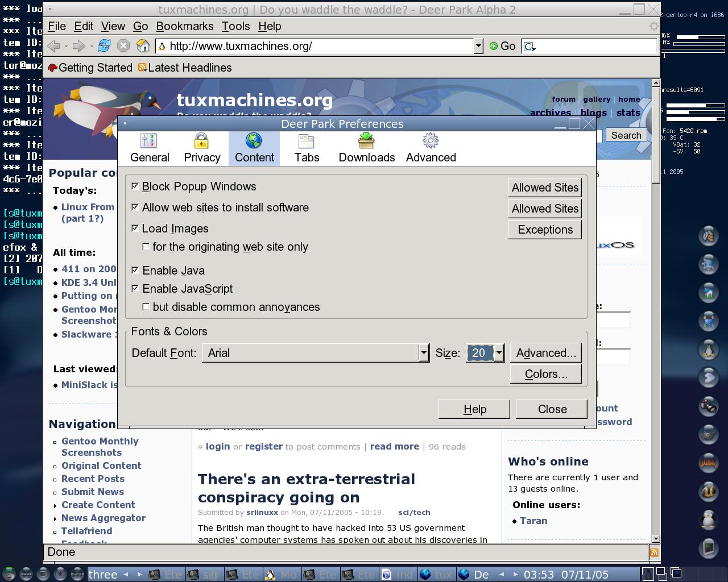Launch the Doom game dock icon
Viewport: 728px width, 582px height.
tap(708, 463)
